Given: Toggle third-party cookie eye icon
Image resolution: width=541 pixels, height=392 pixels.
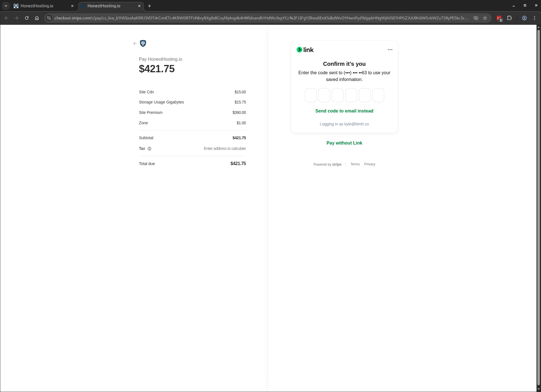Looking at the screenshot, I should tap(476, 18).
